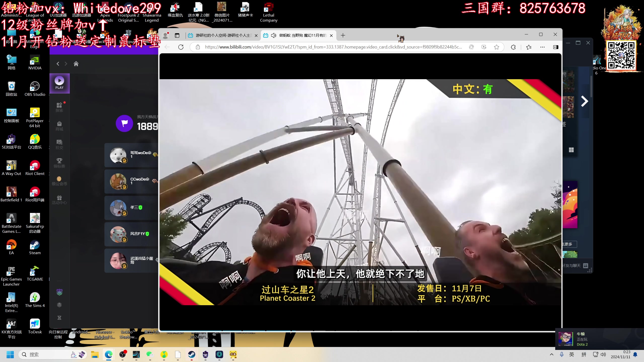Open Steam from the Windows taskbar
Viewport: 644px width, 362px height.
191,354
